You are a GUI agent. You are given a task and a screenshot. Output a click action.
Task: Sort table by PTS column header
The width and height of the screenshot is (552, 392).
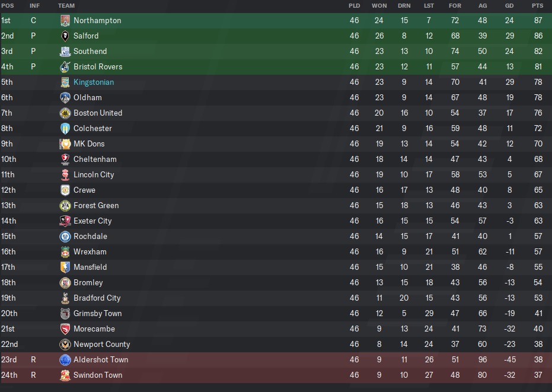[537, 6]
